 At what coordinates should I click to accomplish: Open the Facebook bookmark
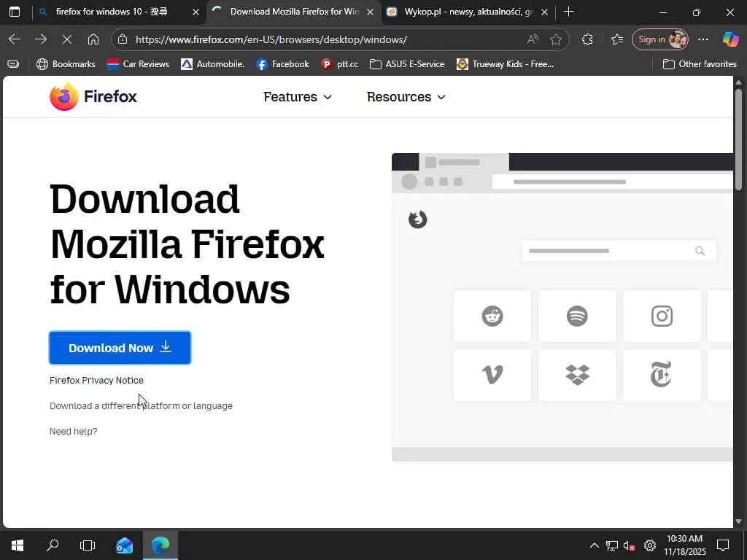(x=283, y=64)
